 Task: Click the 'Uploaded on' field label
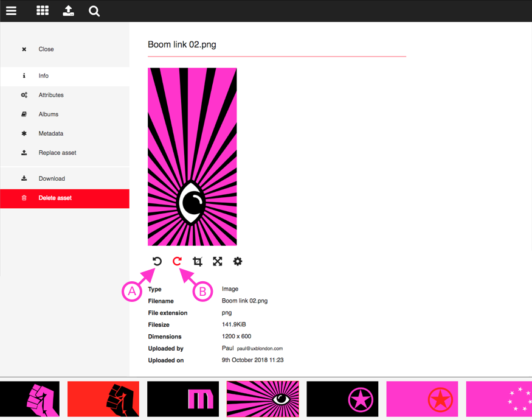pos(166,360)
